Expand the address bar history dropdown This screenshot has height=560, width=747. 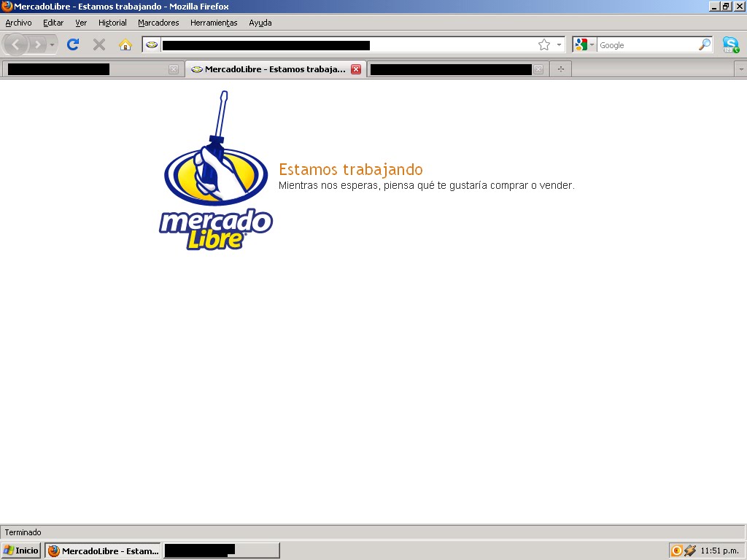(559, 44)
